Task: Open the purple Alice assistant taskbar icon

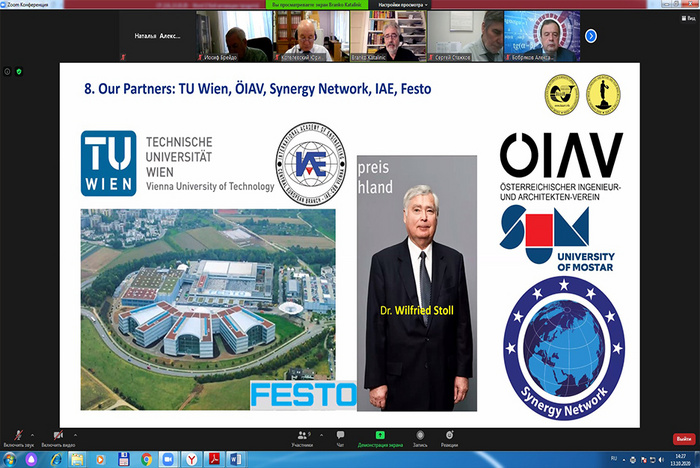Action: pos(31,460)
